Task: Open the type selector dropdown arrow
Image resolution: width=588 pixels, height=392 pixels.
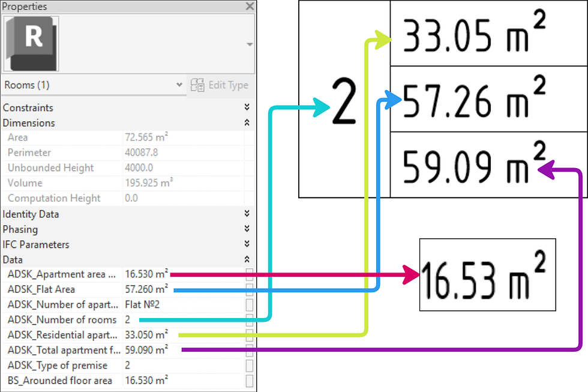Action: coord(250,44)
